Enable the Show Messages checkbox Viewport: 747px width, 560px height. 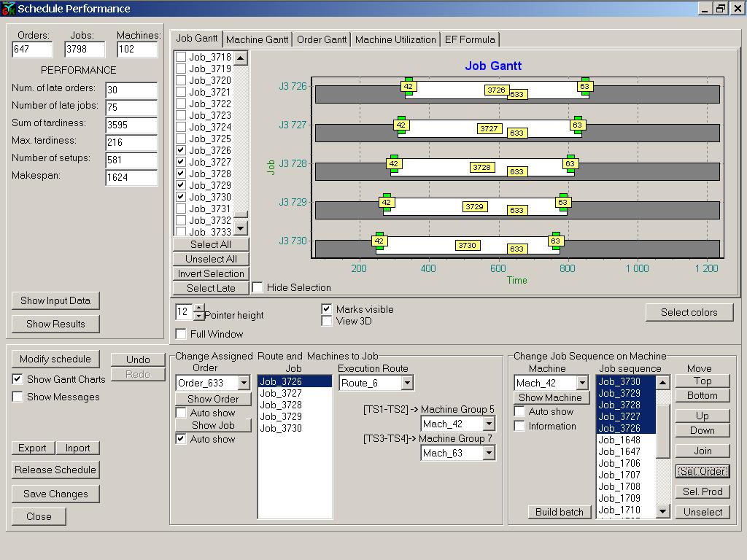pos(18,397)
